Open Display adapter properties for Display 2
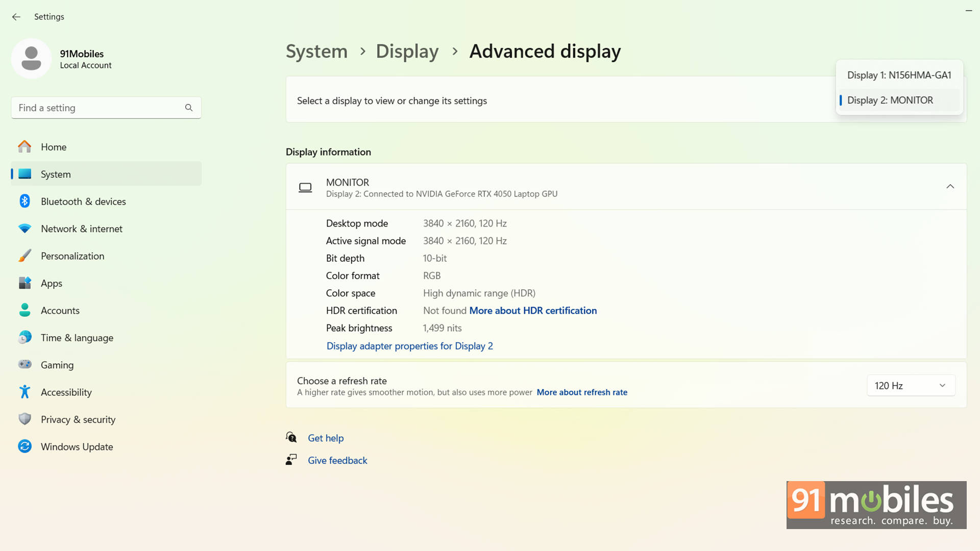 point(409,346)
